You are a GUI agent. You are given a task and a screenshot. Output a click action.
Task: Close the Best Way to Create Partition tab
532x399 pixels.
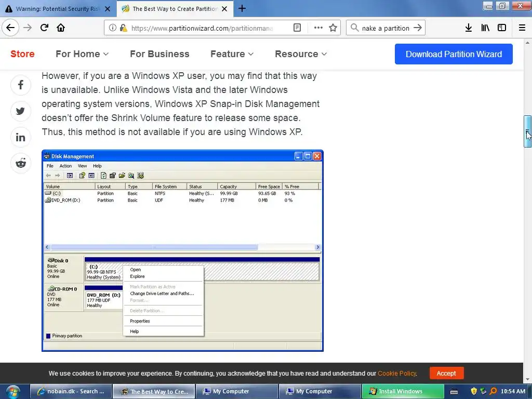pyautogui.click(x=224, y=9)
